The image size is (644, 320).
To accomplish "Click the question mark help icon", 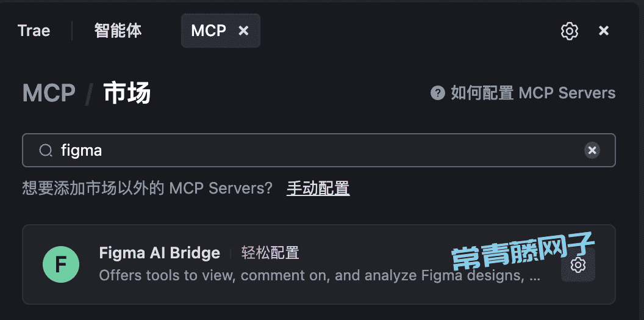I will [x=437, y=93].
